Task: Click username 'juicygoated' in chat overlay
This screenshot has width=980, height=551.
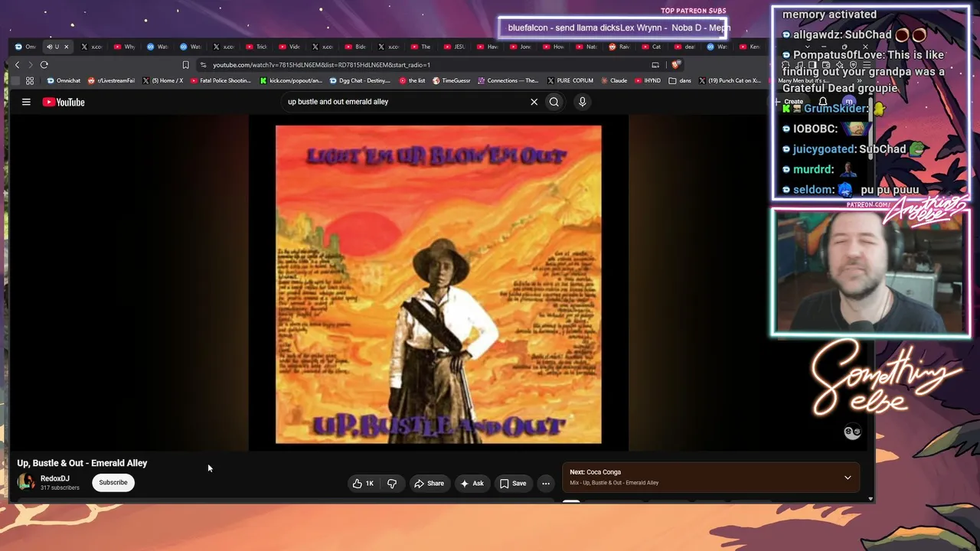Action: [824, 149]
